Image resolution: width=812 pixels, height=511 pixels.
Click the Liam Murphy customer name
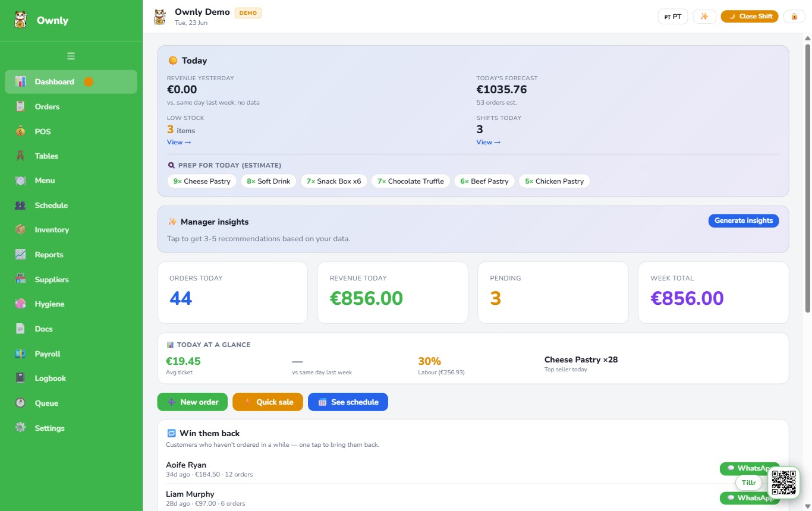[x=190, y=494]
